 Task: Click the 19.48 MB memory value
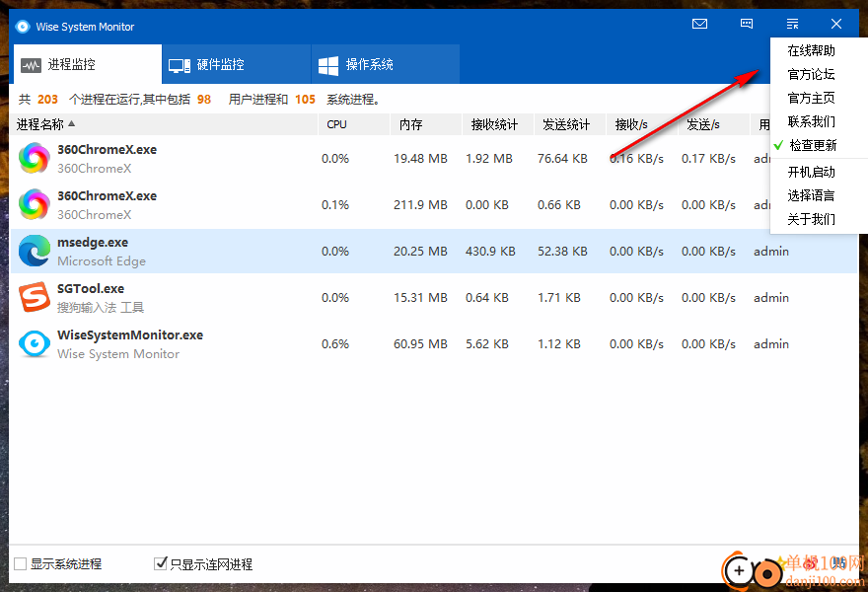pos(420,159)
